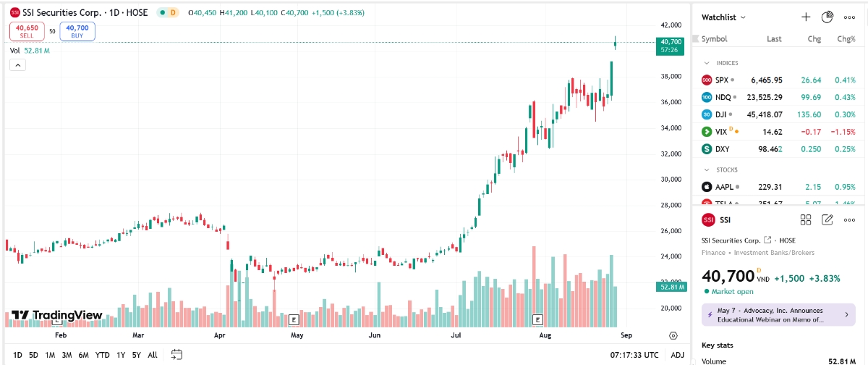The image size is (868, 365).
Task: Collapse the indicator legend with the chevron
Action: point(17,65)
